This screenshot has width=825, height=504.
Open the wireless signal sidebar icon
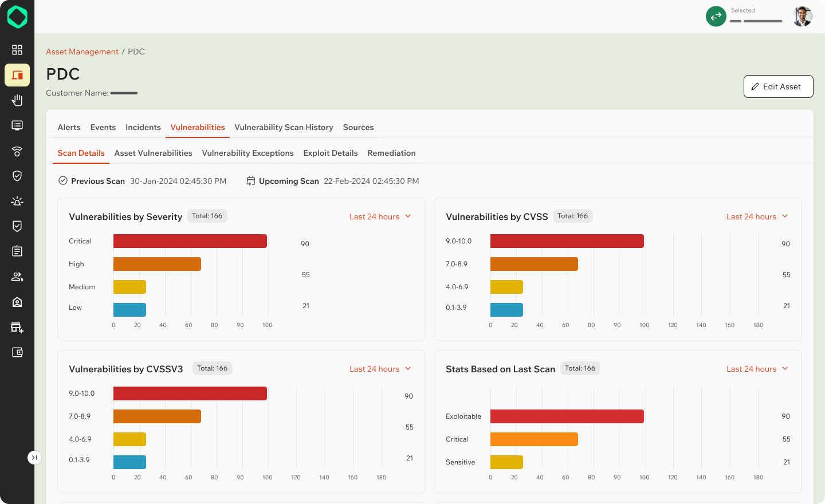pyautogui.click(x=17, y=151)
